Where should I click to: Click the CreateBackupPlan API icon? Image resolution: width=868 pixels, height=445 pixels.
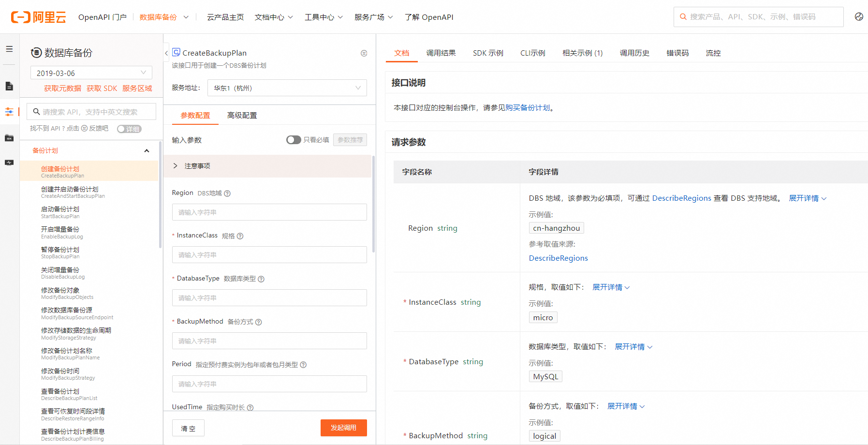point(177,52)
